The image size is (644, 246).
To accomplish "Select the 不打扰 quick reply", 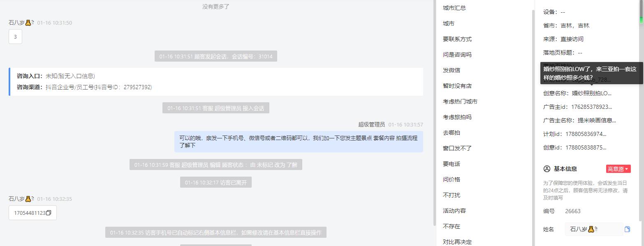I will 452,195.
